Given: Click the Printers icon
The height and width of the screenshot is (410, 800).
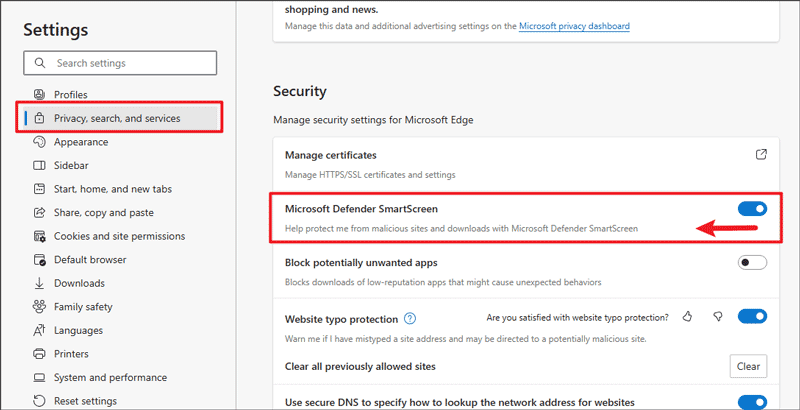Looking at the screenshot, I should point(39,354).
